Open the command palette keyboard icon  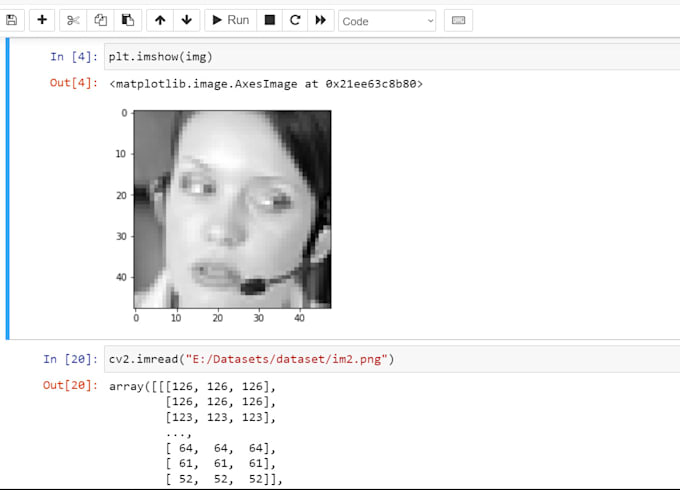pos(458,20)
